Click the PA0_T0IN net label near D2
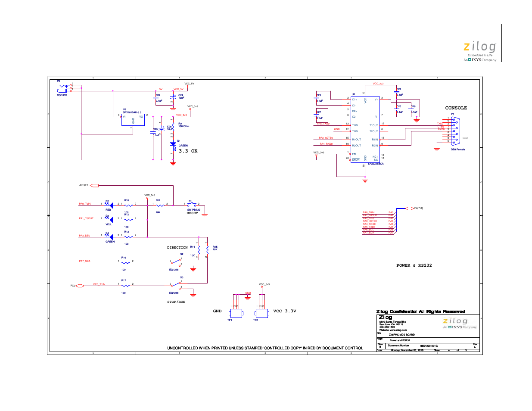Viewport: 532px width, 411px height. [85, 204]
